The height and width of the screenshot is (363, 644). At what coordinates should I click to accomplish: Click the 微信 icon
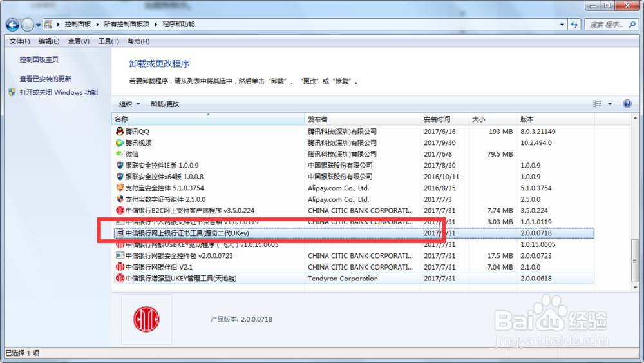120,153
